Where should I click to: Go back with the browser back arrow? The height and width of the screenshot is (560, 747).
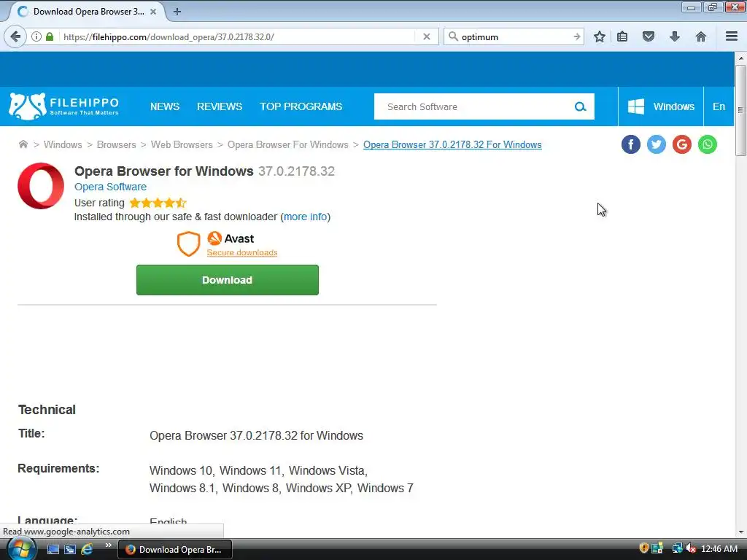(x=15, y=36)
